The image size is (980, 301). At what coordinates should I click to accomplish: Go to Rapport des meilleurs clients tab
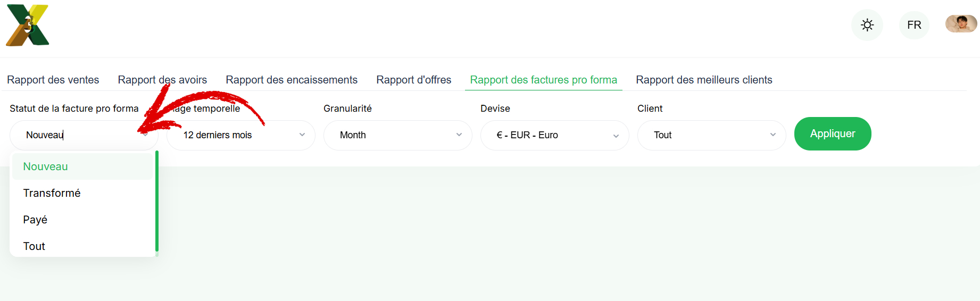[704, 80]
